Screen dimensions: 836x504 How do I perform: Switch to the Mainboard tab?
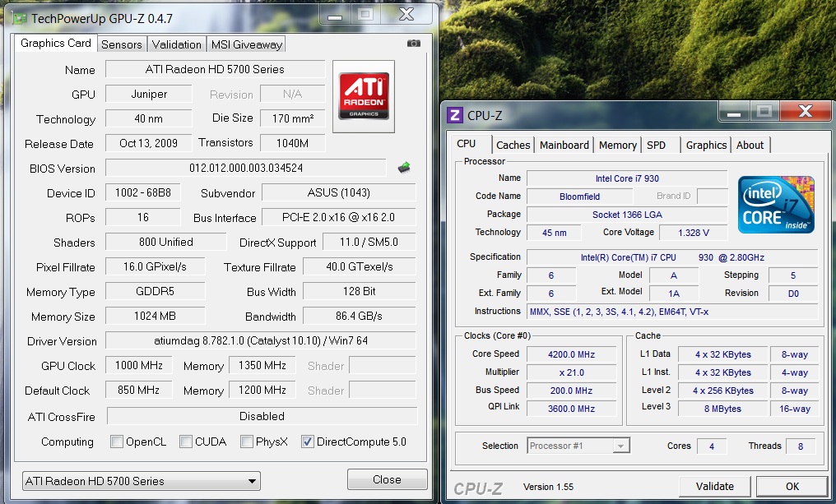tap(564, 145)
